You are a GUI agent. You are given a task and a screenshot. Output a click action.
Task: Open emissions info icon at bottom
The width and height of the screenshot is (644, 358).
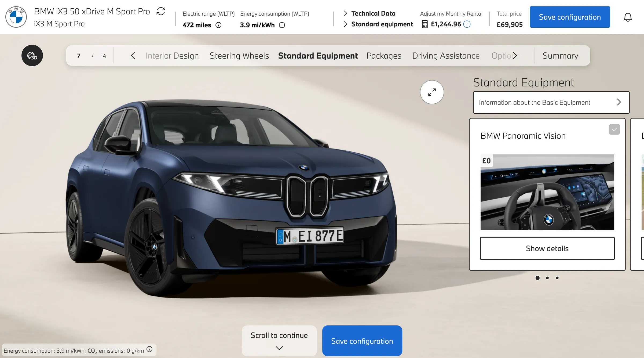pos(149,349)
